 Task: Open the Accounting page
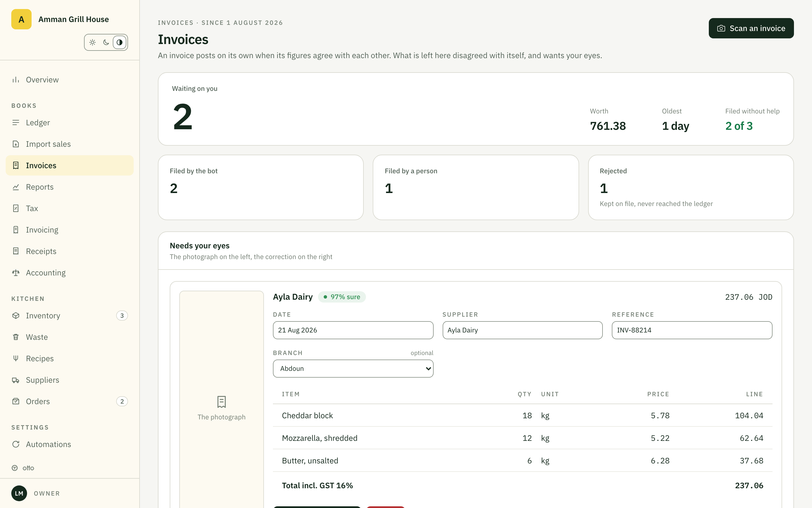pos(70,273)
